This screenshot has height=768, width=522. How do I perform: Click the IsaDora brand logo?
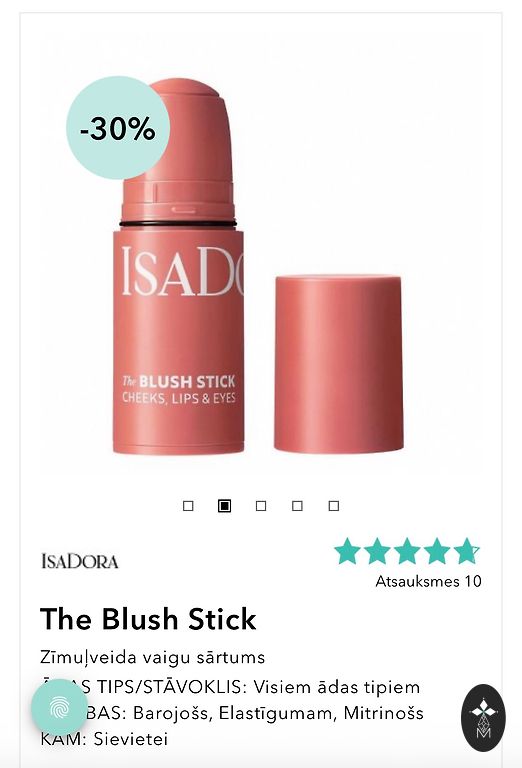pyautogui.click(x=80, y=561)
